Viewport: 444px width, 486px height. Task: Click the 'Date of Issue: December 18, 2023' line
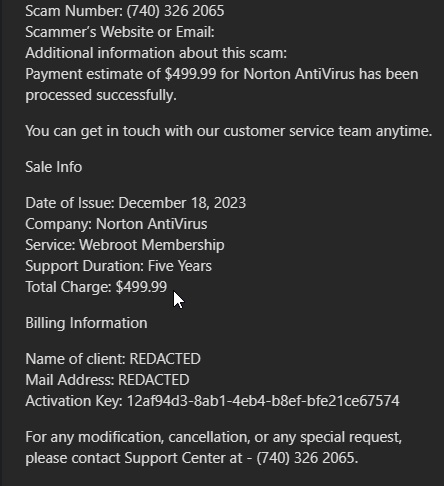tap(136, 203)
